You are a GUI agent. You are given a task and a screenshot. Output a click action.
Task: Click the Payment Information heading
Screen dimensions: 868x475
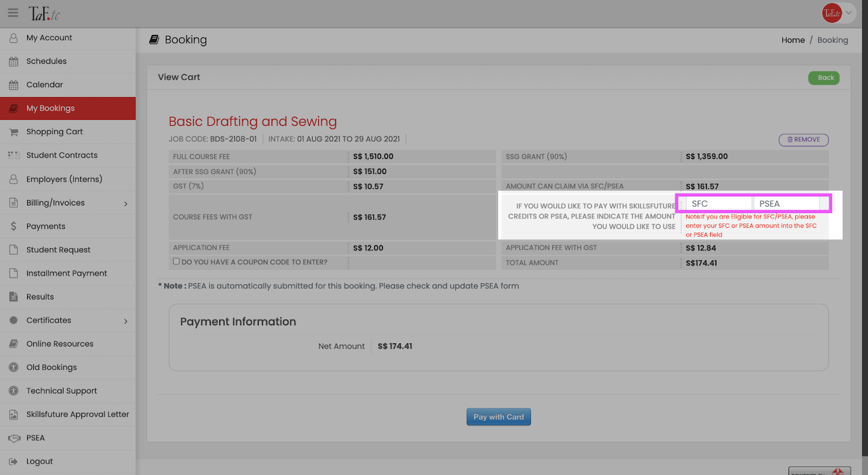(238, 322)
